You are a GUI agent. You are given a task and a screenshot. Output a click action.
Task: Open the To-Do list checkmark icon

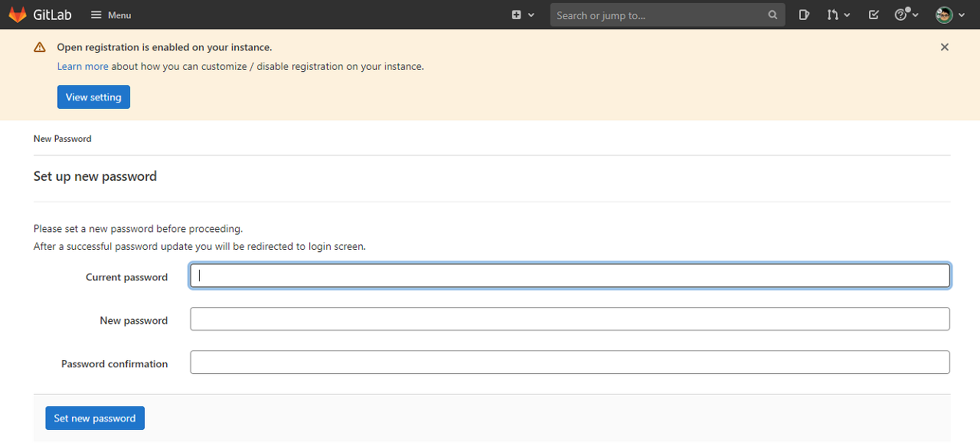[x=874, y=15]
